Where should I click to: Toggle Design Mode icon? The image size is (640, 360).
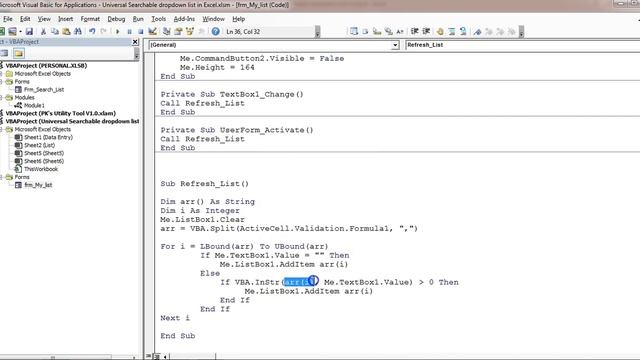point(152,31)
